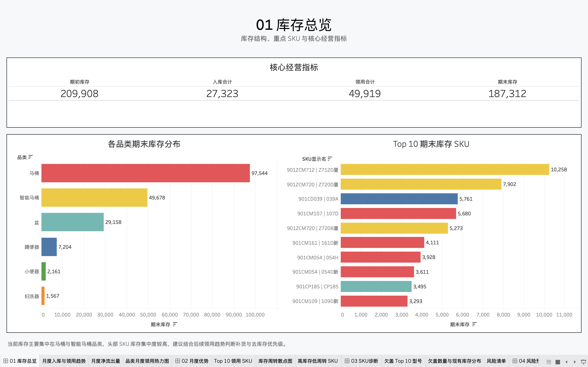Click sort icon beside SKU显示名 header
The height and width of the screenshot is (367, 588).
pos(330,159)
